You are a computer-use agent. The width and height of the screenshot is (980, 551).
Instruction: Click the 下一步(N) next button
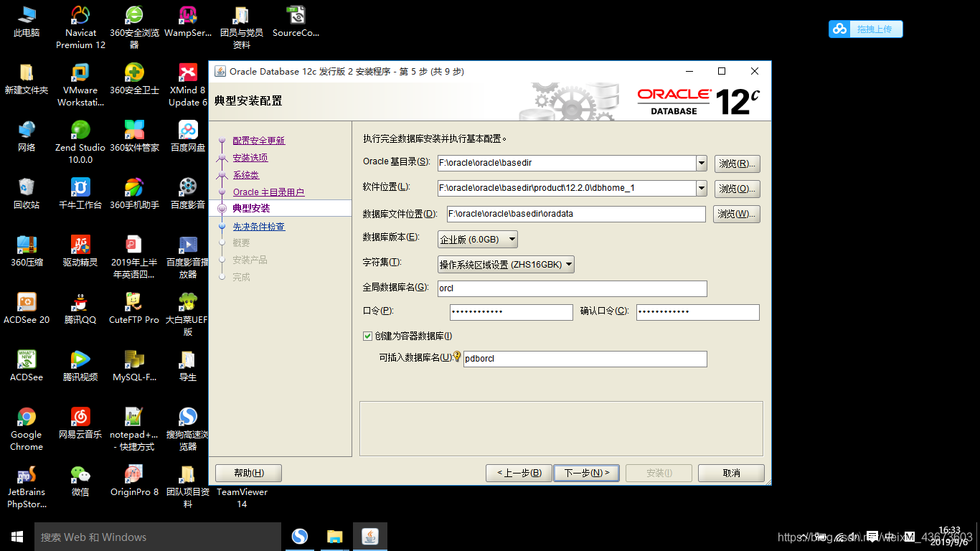pyautogui.click(x=586, y=473)
